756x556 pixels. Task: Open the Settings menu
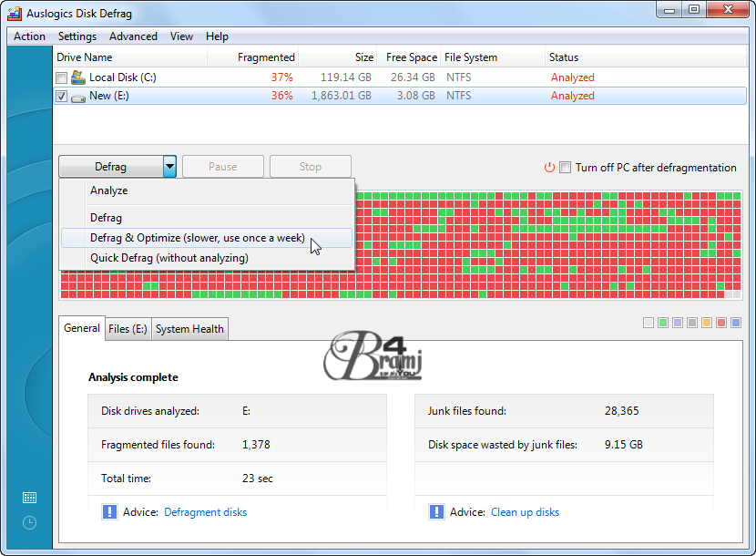point(77,36)
